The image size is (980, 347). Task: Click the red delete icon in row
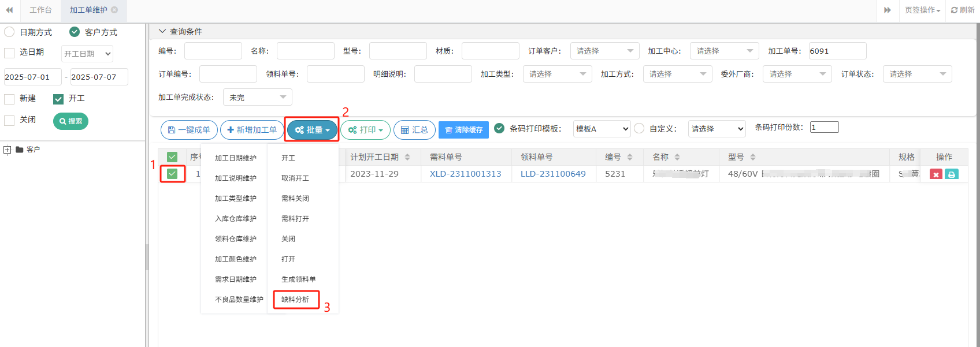pyautogui.click(x=936, y=174)
